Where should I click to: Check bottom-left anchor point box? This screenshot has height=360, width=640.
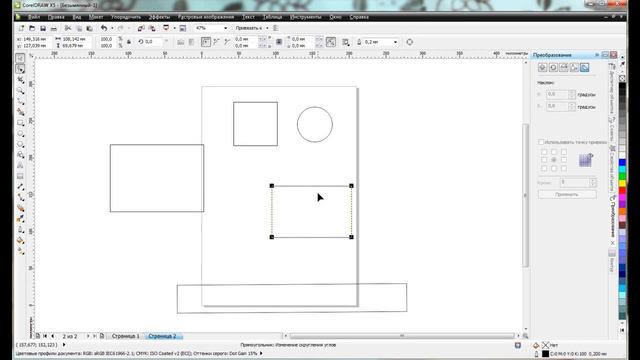click(544, 168)
